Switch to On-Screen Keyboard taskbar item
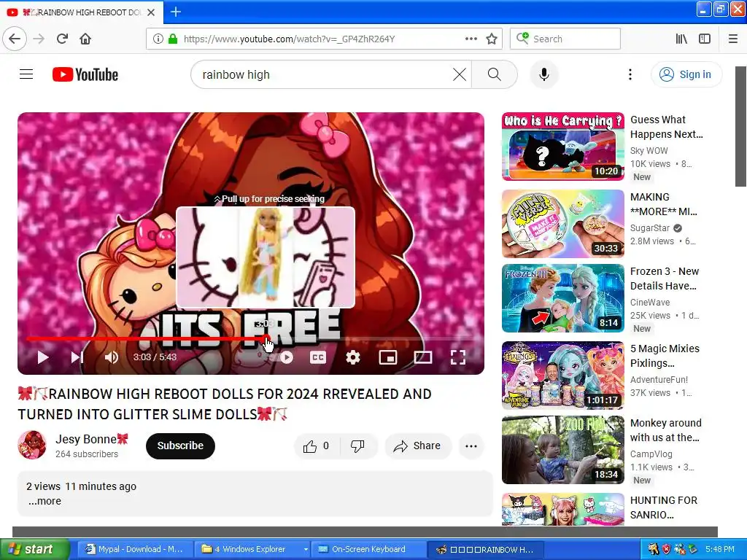The width and height of the screenshot is (747, 560). point(368,549)
